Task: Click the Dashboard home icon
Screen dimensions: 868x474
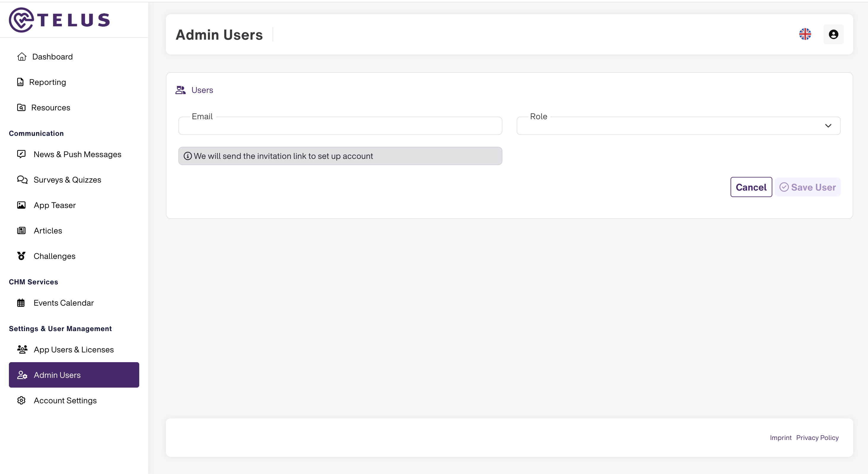Action: (22, 57)
